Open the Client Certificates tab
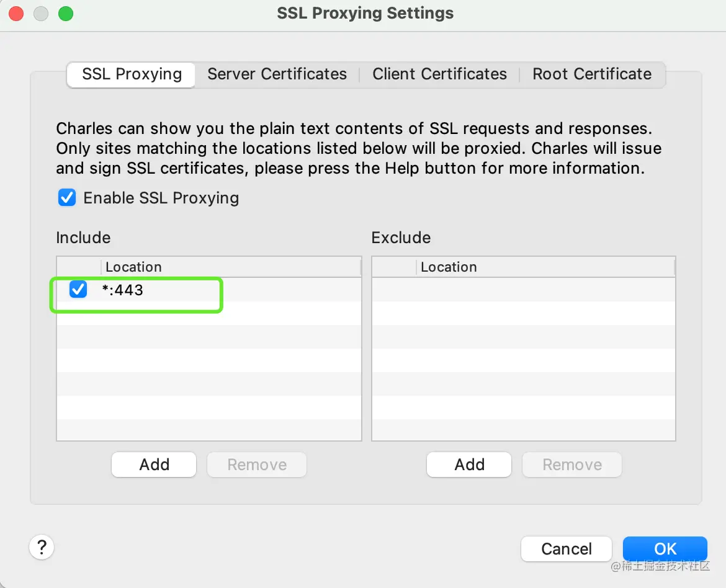Screen dimensions: 726x588 439,74
